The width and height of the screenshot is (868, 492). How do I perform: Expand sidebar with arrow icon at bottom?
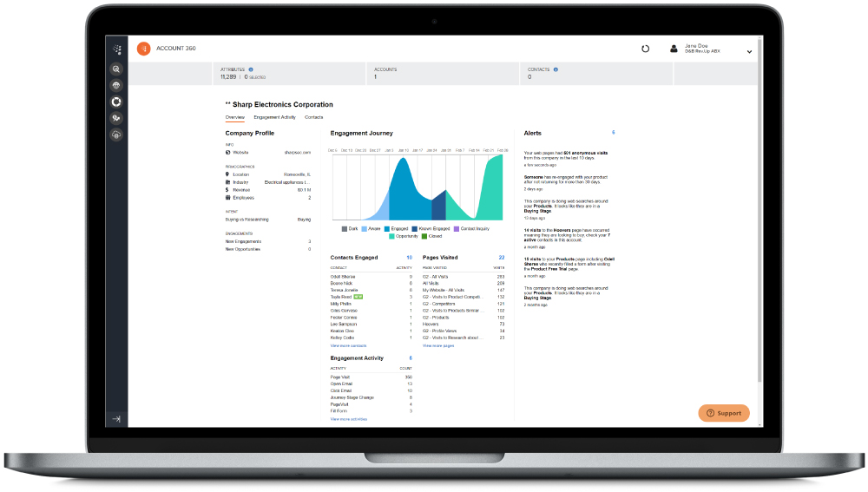116,419
